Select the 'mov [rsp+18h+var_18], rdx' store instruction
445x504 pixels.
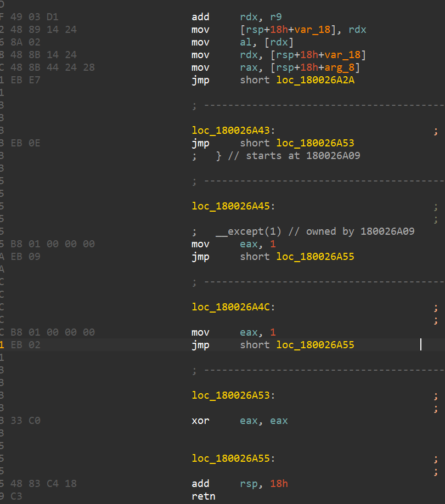pyautogui.click(x=279, y=30)
